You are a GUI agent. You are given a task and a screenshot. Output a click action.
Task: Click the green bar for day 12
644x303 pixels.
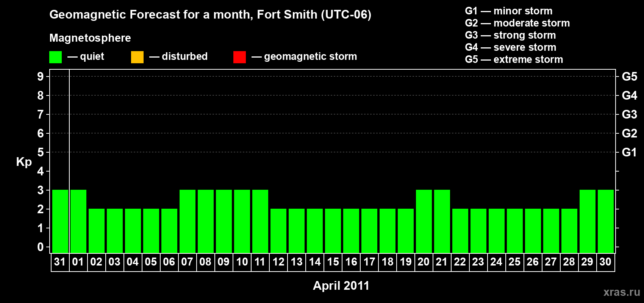278,231
